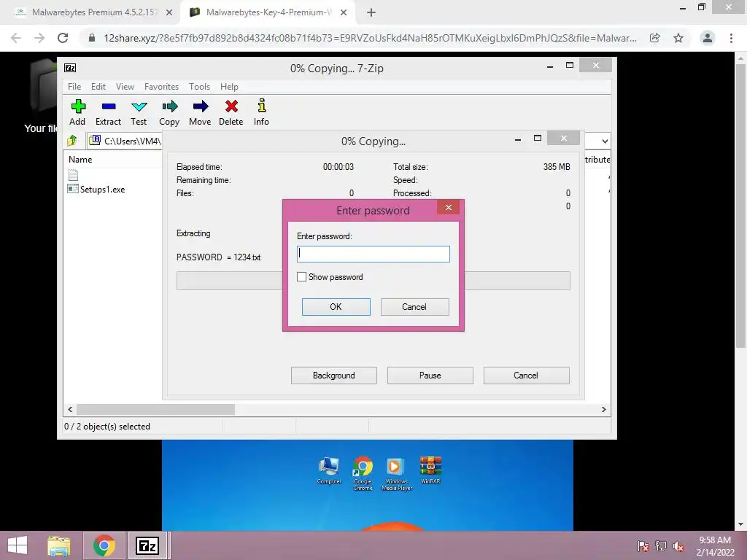Click the Delete red X icon
Viewport: 747px width, 560px height.
pyautogui.click(x=231, y=106)
